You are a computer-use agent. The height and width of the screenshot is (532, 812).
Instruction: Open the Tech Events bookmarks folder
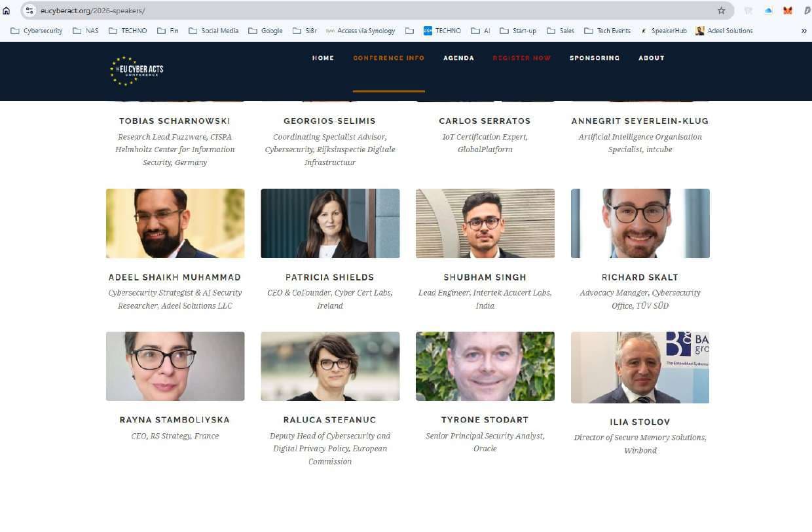608,30
